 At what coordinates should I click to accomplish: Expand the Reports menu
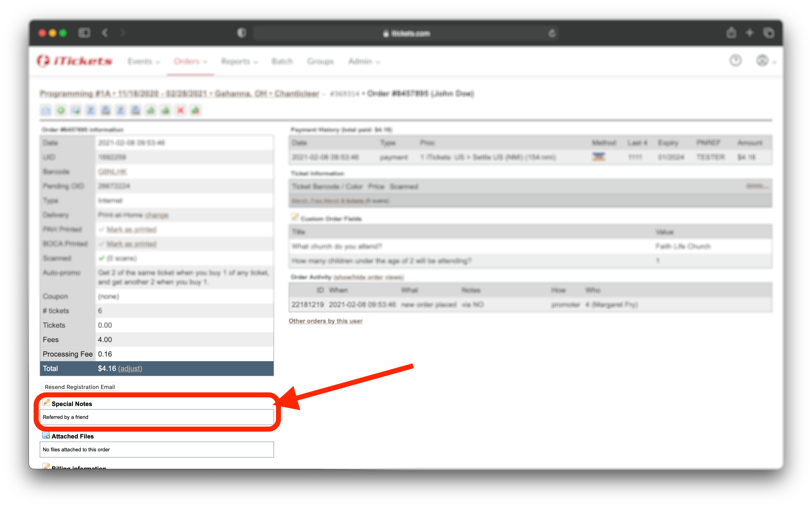(239, 61)
